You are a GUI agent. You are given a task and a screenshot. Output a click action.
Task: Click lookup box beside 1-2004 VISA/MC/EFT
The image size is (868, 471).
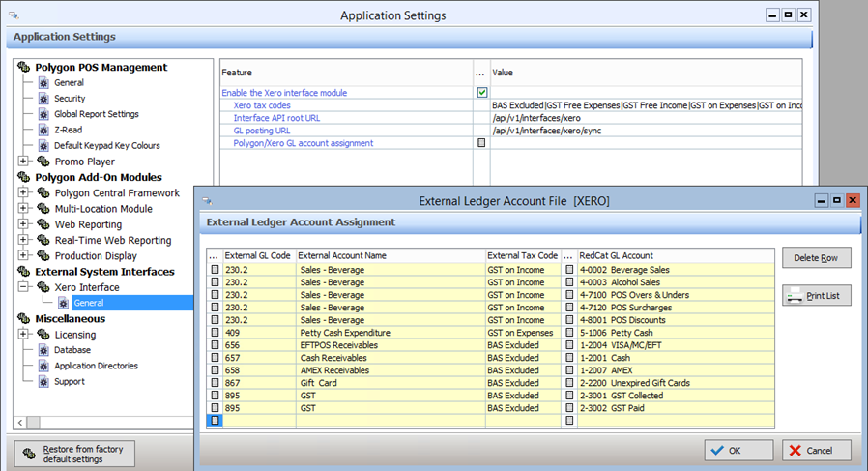coord(569,345)
